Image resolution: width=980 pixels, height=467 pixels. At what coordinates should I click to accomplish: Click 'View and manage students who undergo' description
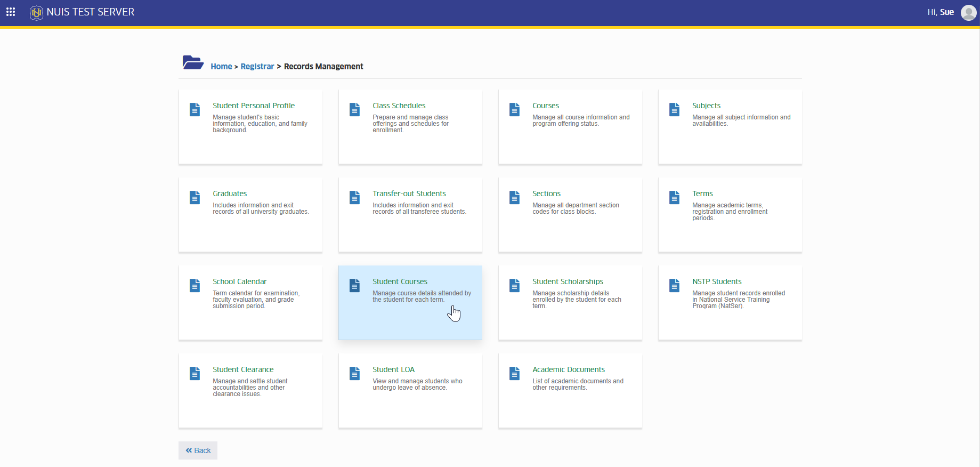point(417,384)
